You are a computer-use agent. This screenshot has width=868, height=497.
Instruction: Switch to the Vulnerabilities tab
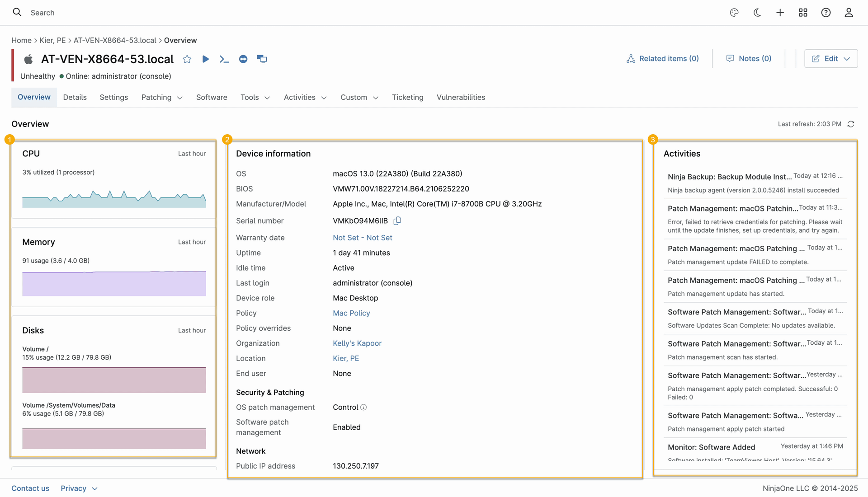pos(461,98)
